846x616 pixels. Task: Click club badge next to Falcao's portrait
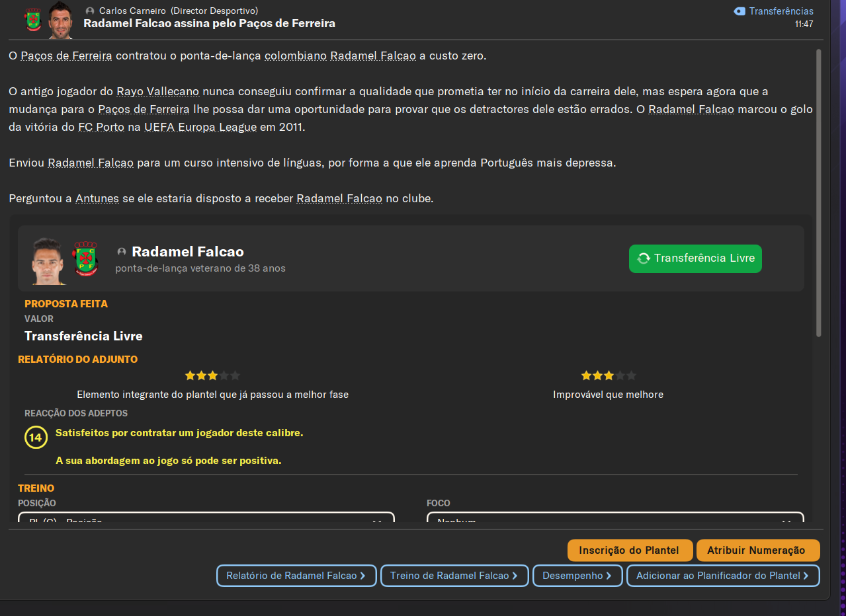click(x=85, y=258)
